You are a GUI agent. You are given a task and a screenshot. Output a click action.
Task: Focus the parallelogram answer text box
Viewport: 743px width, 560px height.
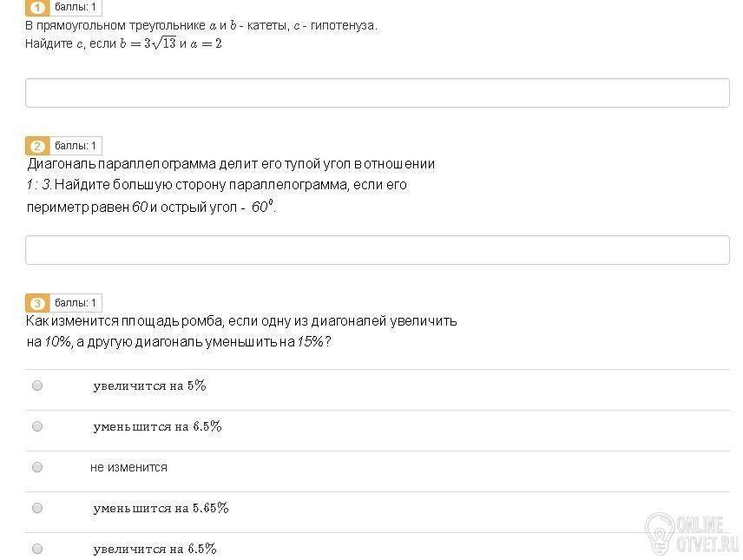click(378, 250)
